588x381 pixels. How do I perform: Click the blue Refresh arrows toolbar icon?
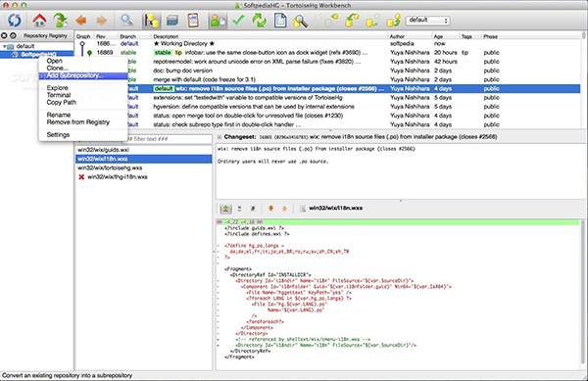click(x=15, y=21)
